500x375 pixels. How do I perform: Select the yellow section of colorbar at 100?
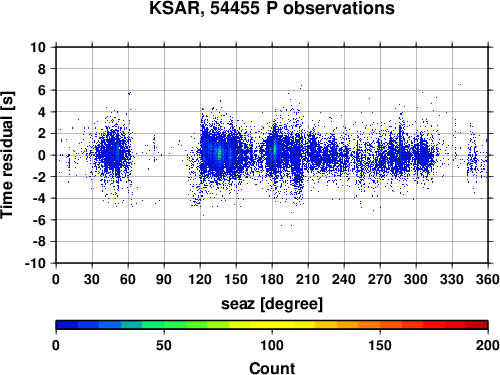point(272,325)
